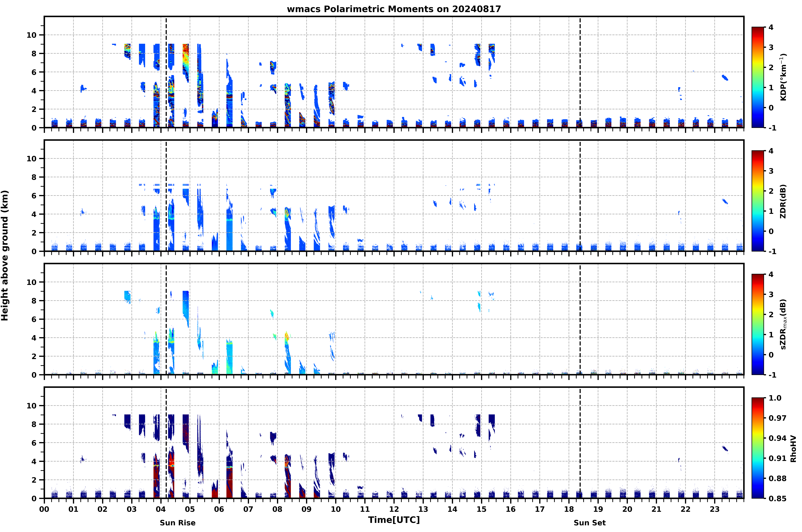This screenshot has height=532, width=802.
Task: Click the RhoHV colorbar text label
Action: point(793,449)
